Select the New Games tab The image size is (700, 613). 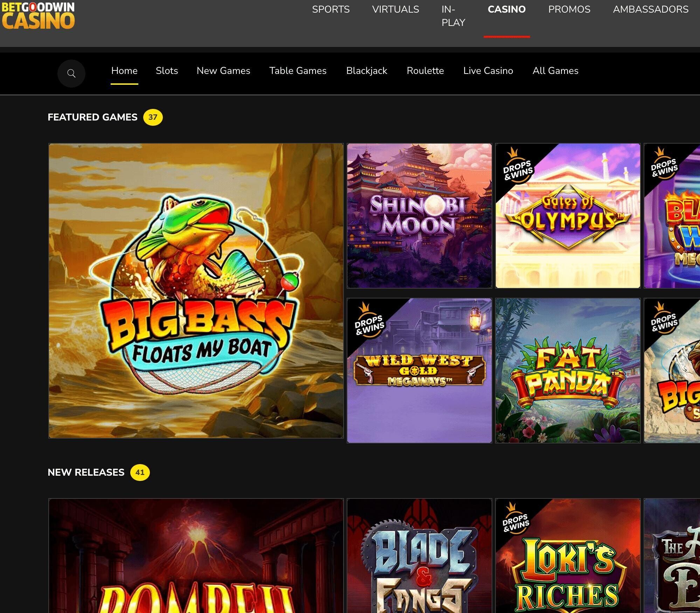[223, 71]
